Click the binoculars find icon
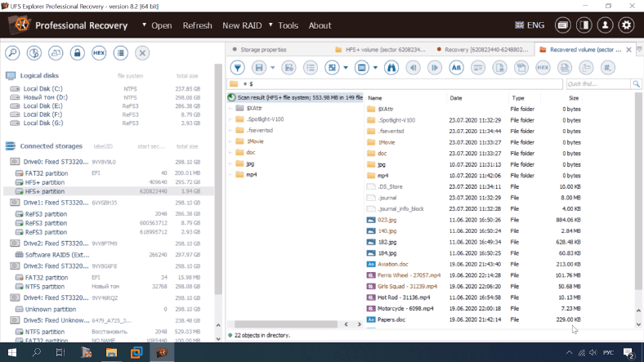The width and height of the screenshot is (644, 362). pos(391,68)
